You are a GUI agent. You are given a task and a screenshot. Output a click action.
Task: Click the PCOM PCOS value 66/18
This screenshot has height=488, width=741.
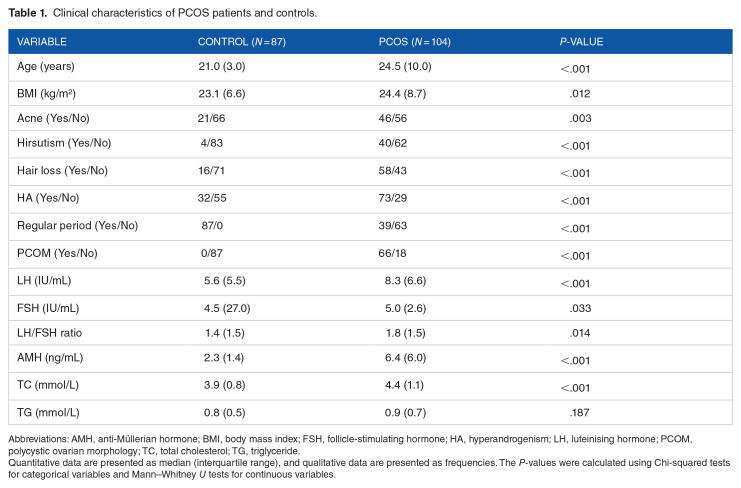pos(386,247)
